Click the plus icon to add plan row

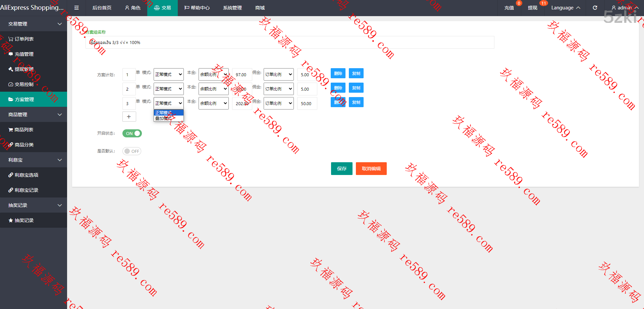[129, 117]
